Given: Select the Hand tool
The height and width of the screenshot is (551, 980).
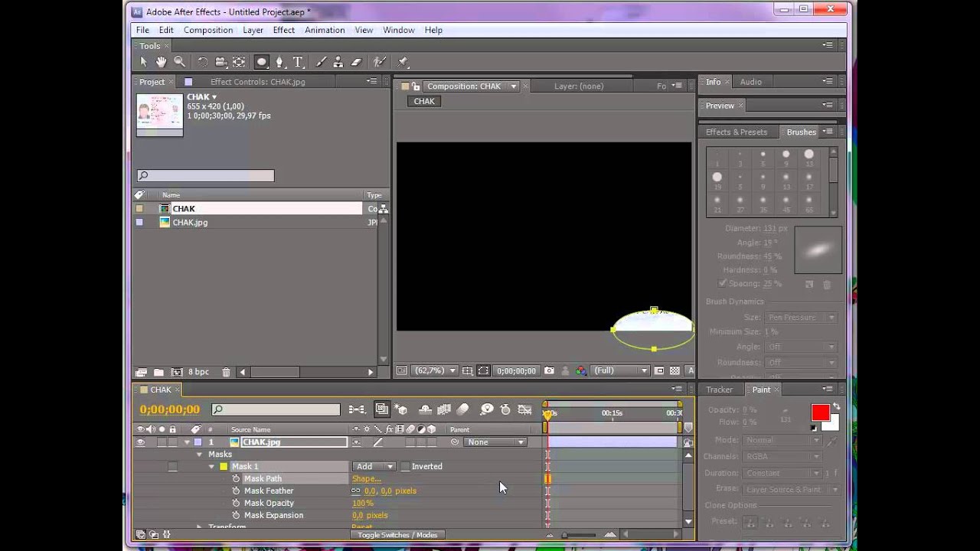Looking at the screenshot, I should coord(161,62).
